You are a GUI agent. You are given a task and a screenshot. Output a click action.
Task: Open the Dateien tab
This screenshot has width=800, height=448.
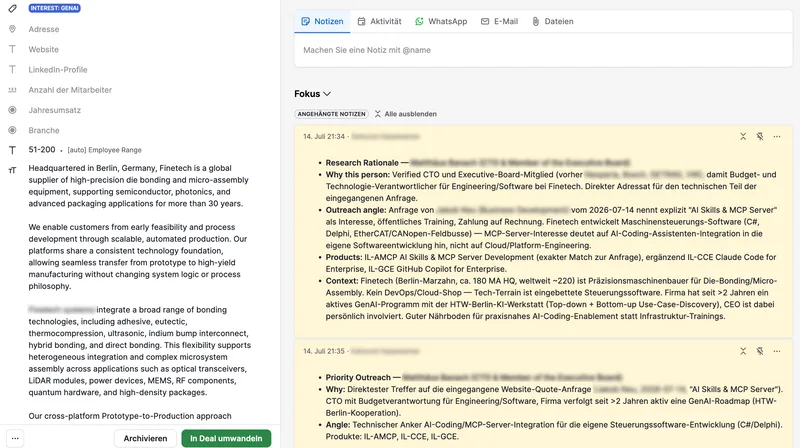553,21
